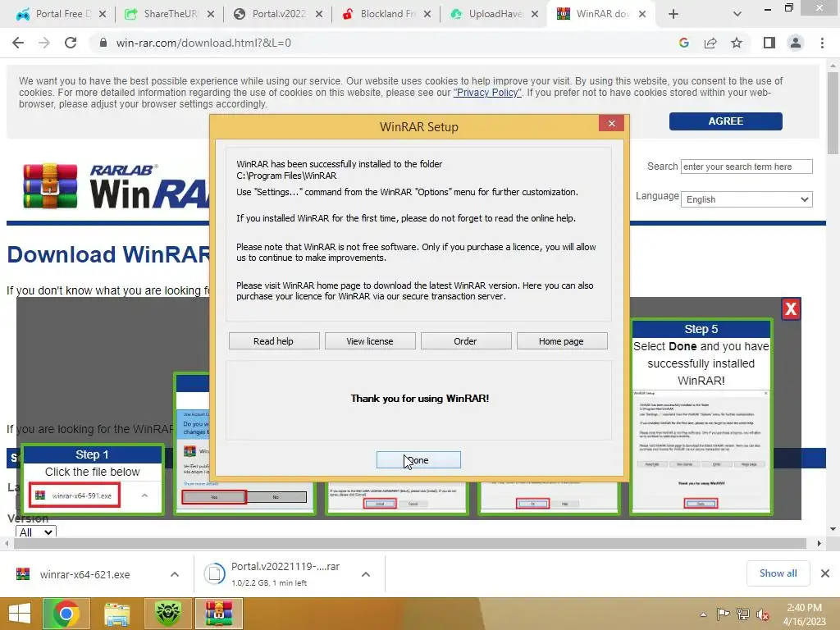
Task: Click the Google icon in address bar
Action: [x=683, y=43]
